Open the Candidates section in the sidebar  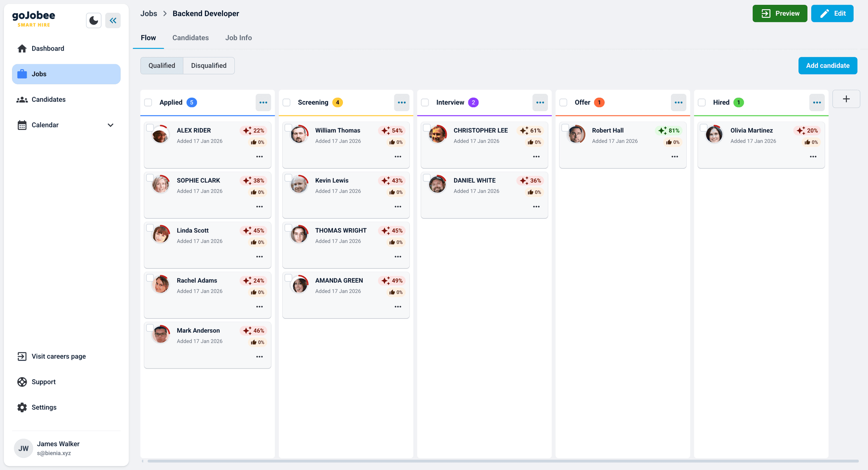48,99
